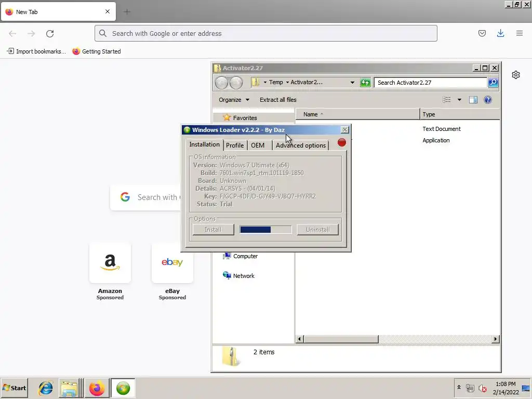Click explorer search magnifier button
532x399 pixels.
(x=493, y=83)
